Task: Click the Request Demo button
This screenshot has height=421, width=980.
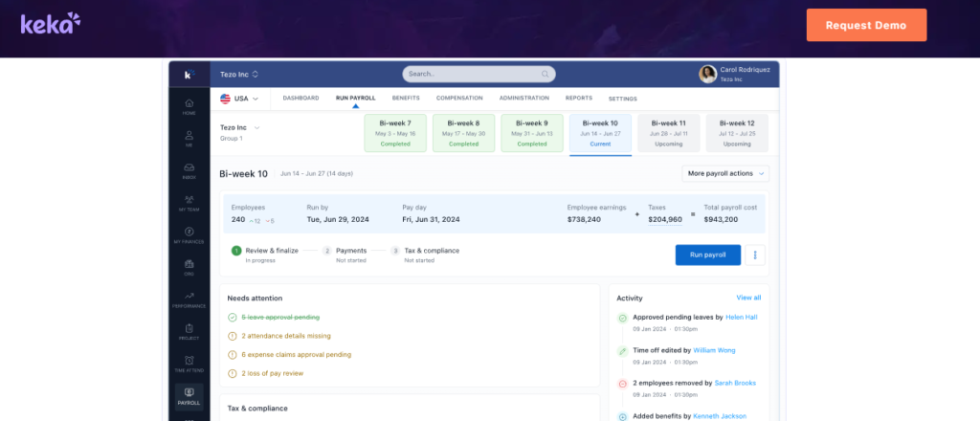Action: pyautogui.click(x=866, y=25)
